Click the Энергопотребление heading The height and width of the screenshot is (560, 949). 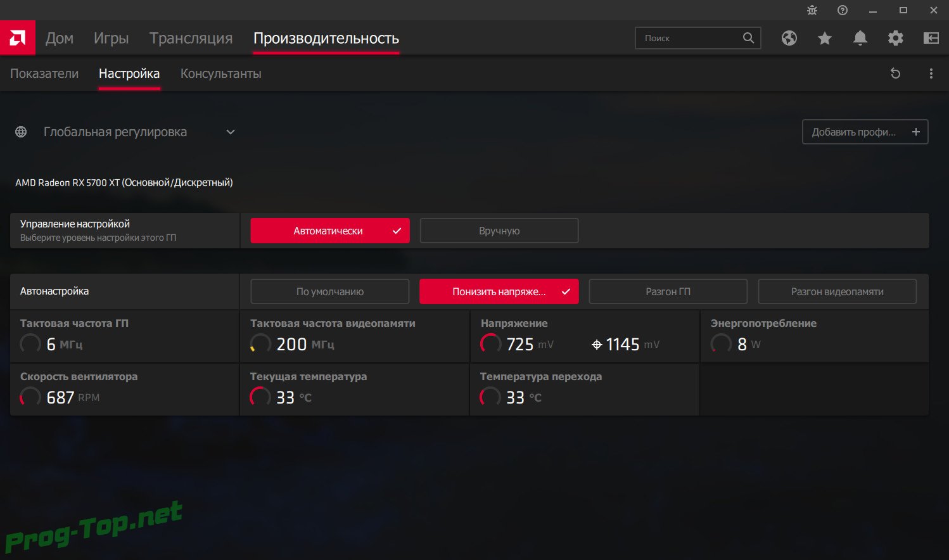763,323
